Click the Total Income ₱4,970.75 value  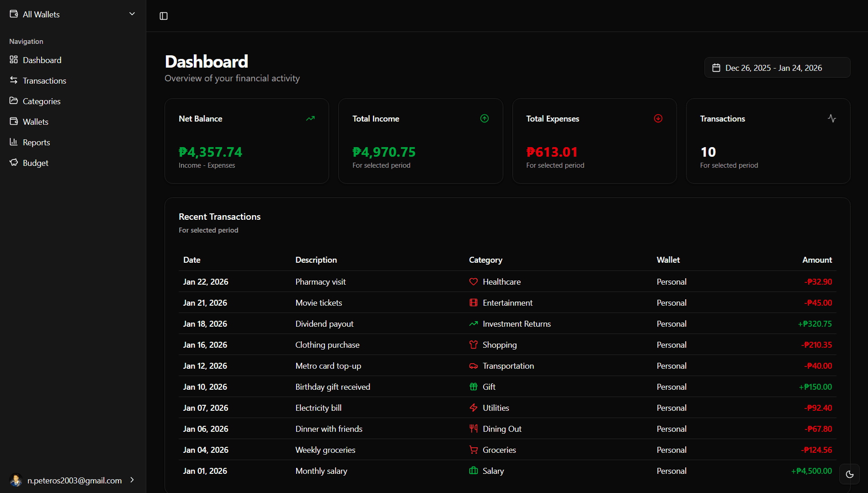point(384,152)
